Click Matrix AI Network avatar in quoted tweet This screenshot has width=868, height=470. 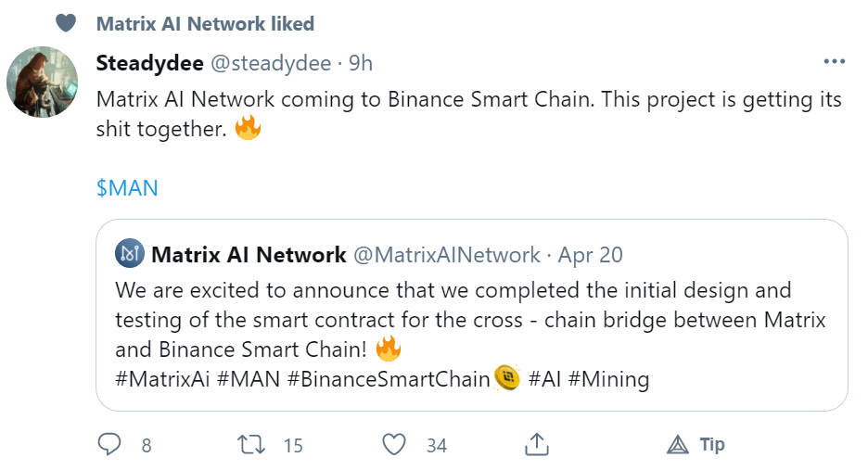pos(128,254)
